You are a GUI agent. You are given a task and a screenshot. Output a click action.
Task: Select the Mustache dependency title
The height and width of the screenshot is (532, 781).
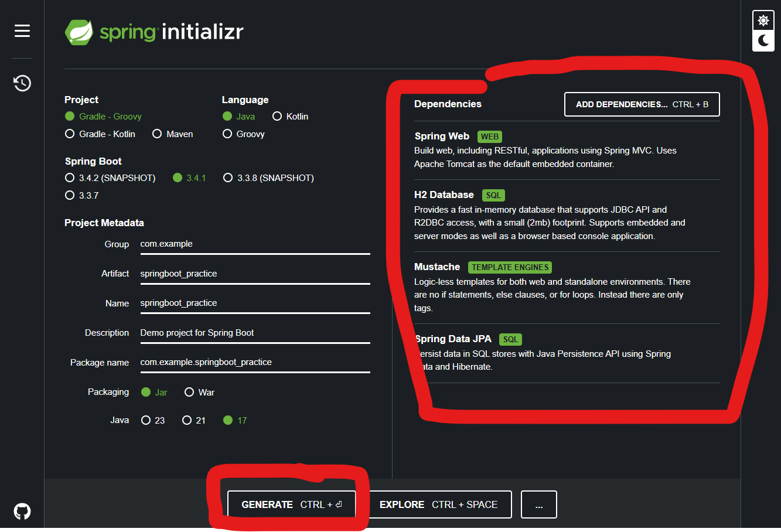(437, 267)
